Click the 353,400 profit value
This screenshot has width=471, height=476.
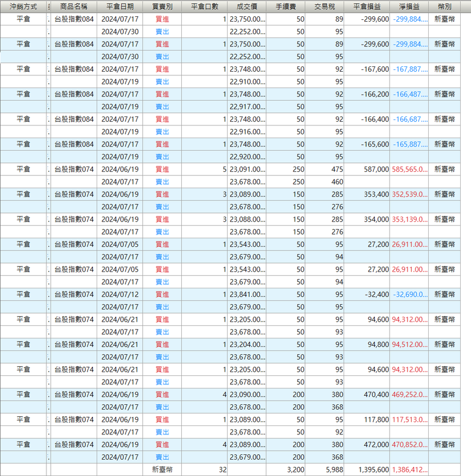pos(376,194)
